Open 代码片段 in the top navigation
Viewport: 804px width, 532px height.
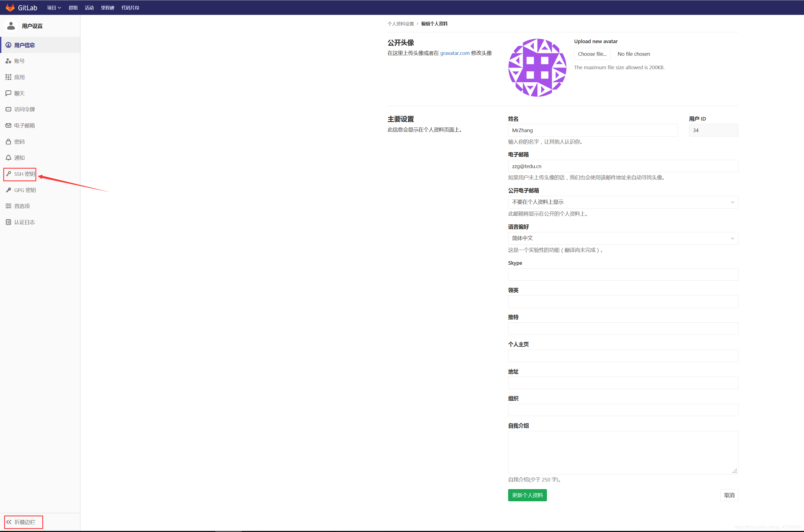click(x=130, y=7)
